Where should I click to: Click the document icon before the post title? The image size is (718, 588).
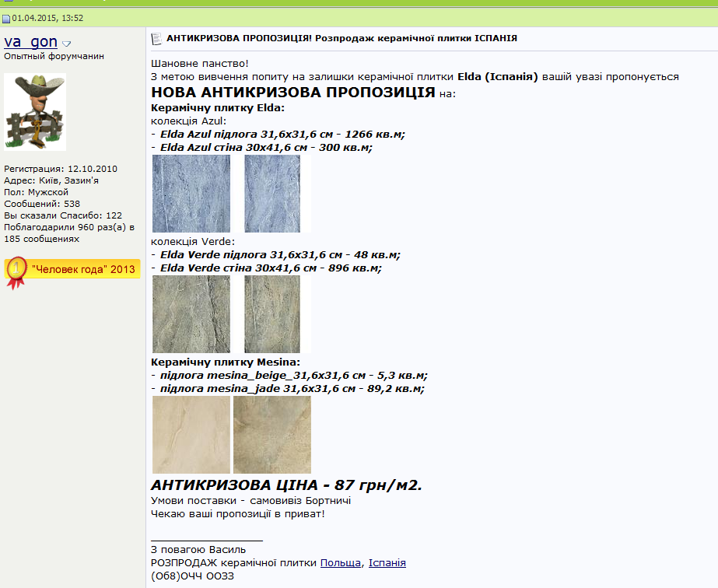(156, 39)
